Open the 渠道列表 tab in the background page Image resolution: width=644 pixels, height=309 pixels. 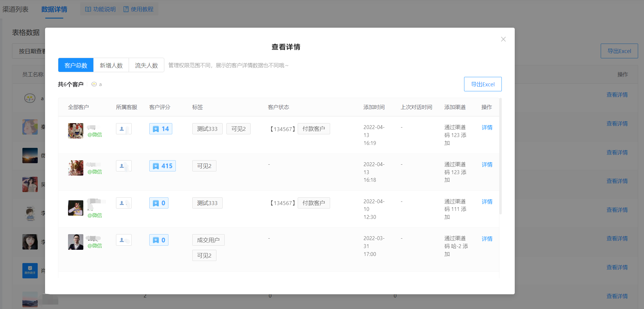[x=15, y=9]
